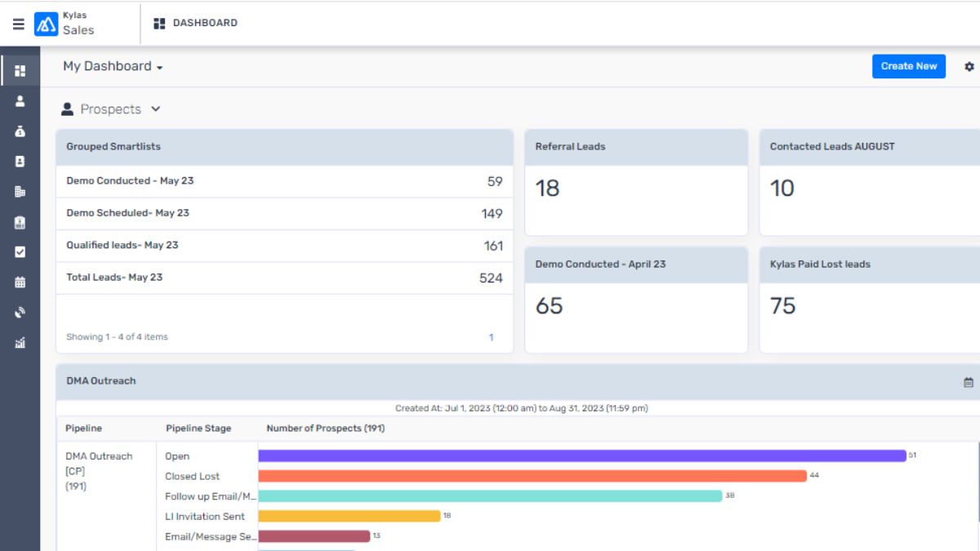Open the Demo Conducted - May 23 smartlist
Image resolution: width=980 pixels, height=551 pixels.
(x=131, y=181)
